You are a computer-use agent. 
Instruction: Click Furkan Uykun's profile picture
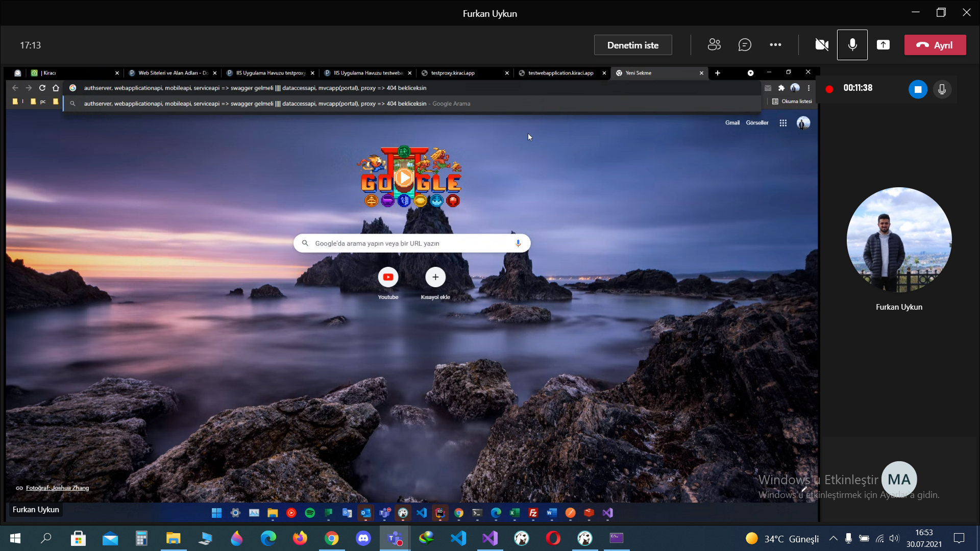(x=899, y=240)
